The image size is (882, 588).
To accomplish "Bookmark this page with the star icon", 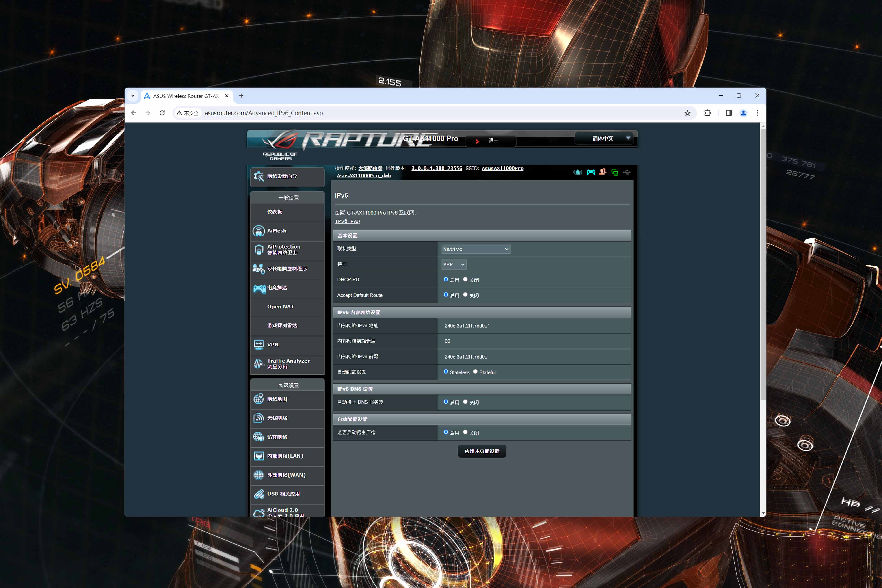I will pos(687,113).
